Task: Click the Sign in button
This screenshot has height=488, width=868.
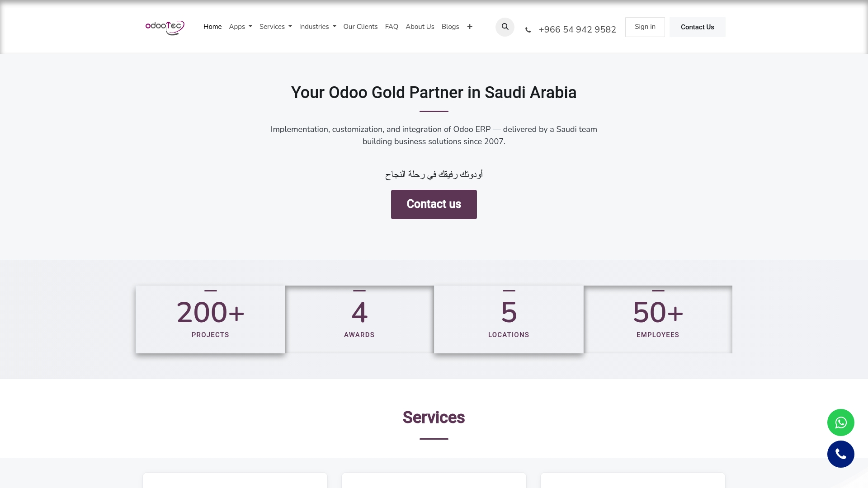Action: (645, 27)
